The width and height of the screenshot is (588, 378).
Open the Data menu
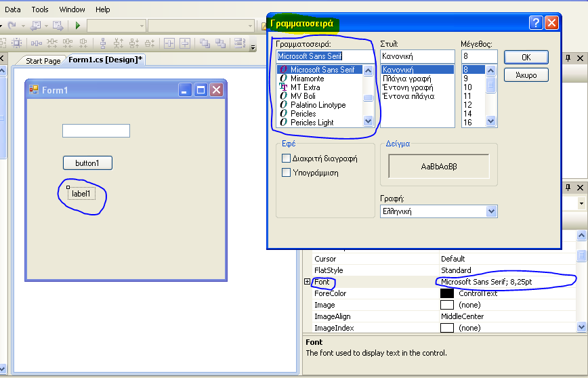click(x=12, y=9)
